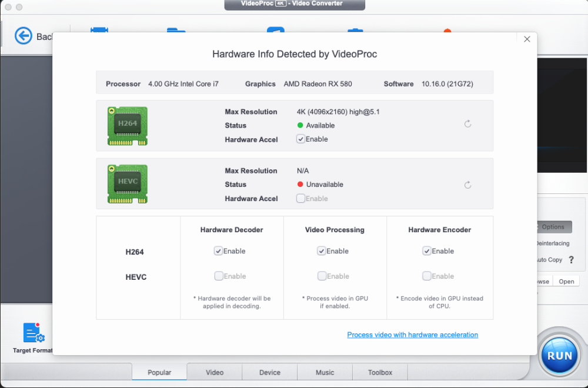Open Process video with hardware acceleration link
Image resolution: width=588 pixels, height=388 pixels.
pyautogui.click(x=413, y=335)
